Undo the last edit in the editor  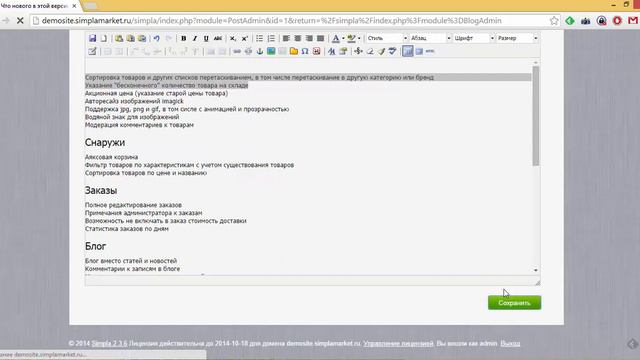click(x=156, y=38)
